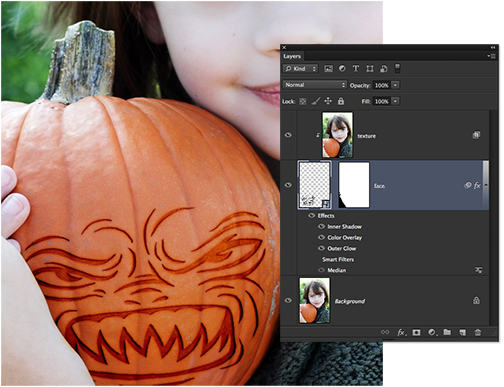Viewport: 504px width, 387px height.
Task: Open Median filter blending options icon
Action: click(479, 270)
